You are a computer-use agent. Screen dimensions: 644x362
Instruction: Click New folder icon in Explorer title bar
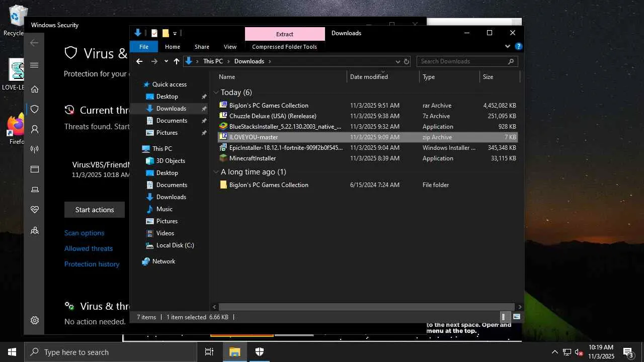click(x=166, y=33)
